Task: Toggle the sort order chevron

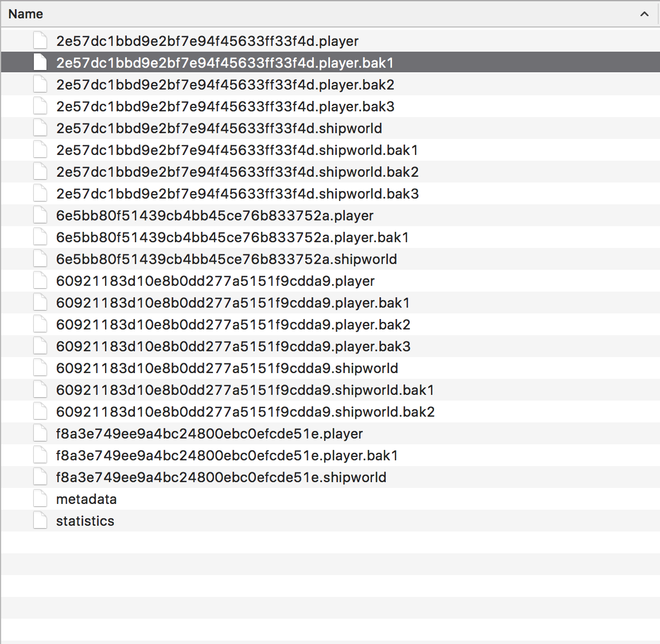Action: pos(645,14)
